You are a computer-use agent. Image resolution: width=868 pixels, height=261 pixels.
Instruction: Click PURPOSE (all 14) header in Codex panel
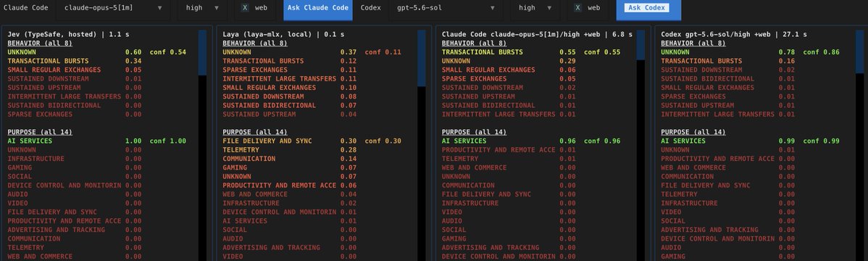(693, 132)
